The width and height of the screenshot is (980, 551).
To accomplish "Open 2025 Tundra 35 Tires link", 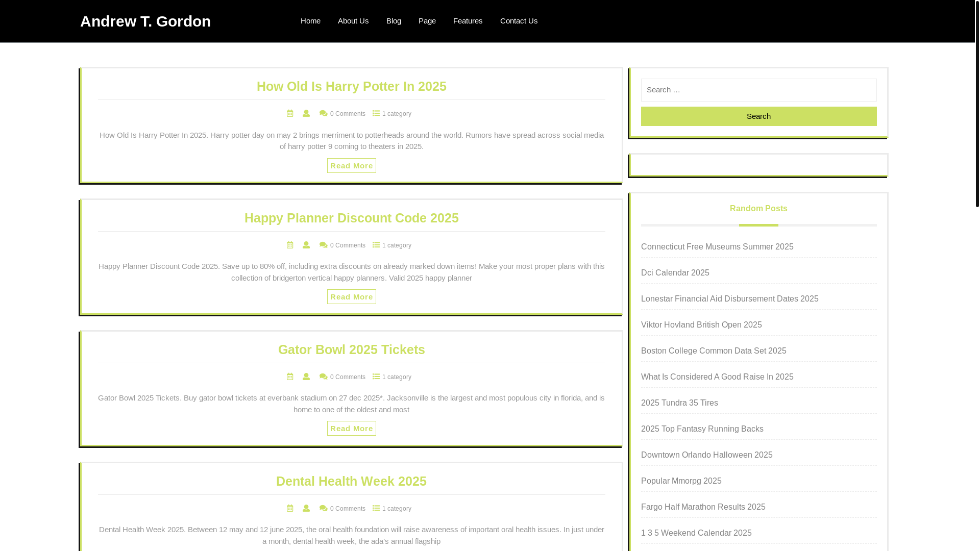I will 679,403.
